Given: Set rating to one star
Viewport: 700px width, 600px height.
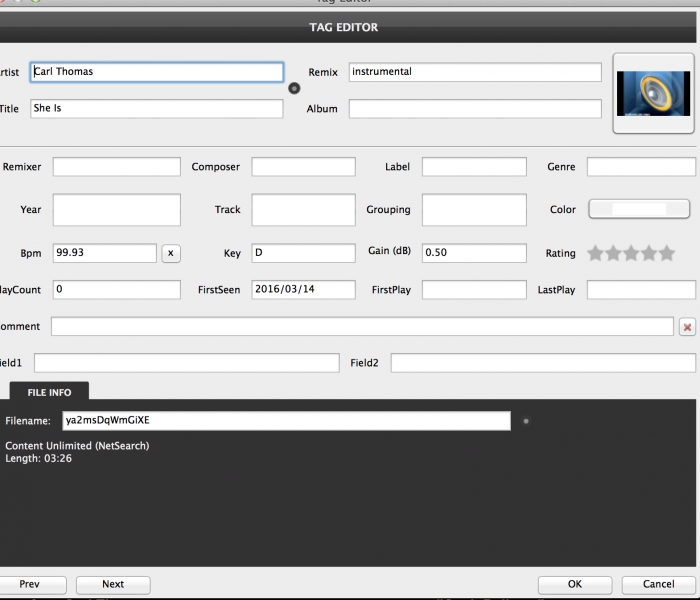Looking at the screenshot, I should pos(596,254).
